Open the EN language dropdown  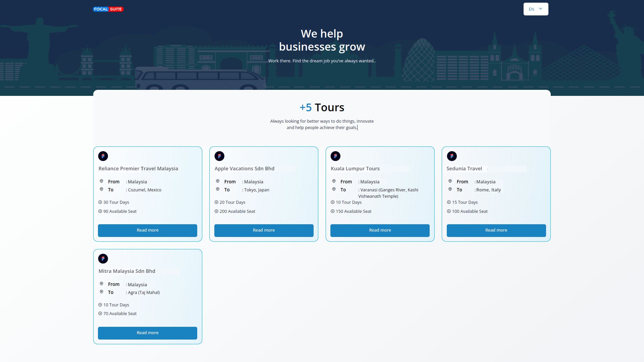tap(535, 9)
